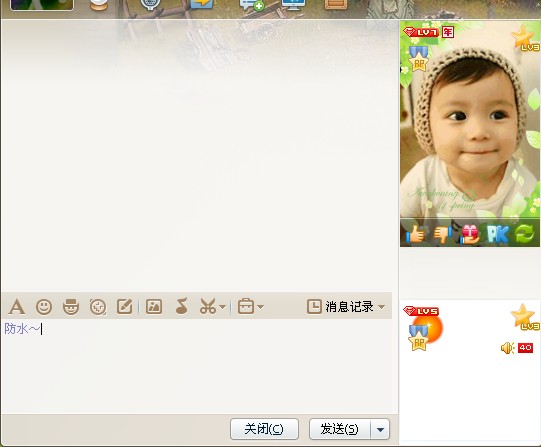Open the font settings A icon
This screenshot has height=447, width=541.
pos(17,307)
